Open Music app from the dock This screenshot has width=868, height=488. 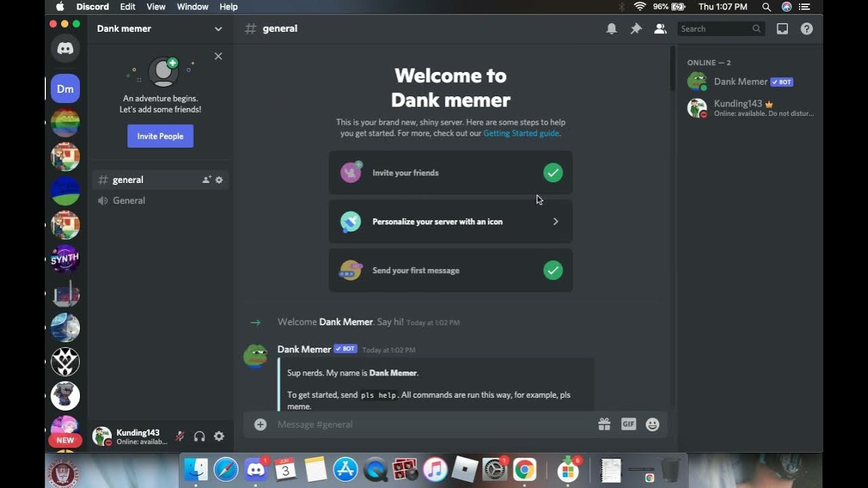click(x=435, y=469)
